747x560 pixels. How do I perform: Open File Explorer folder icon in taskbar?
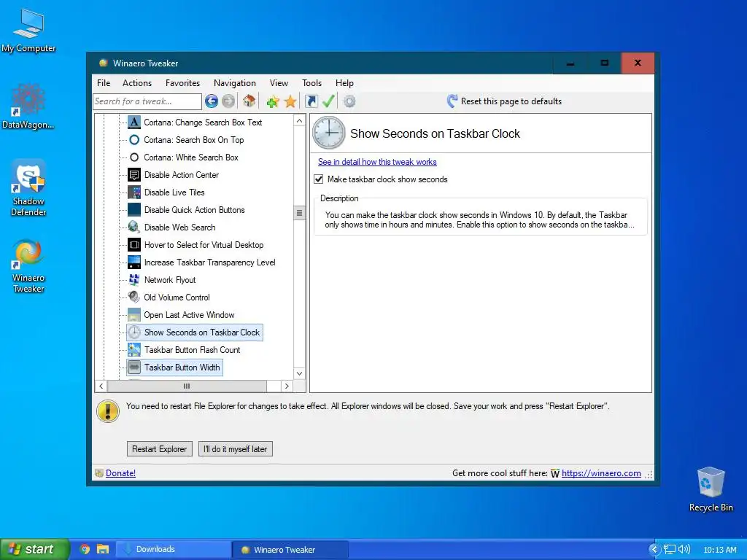(103, 549)
